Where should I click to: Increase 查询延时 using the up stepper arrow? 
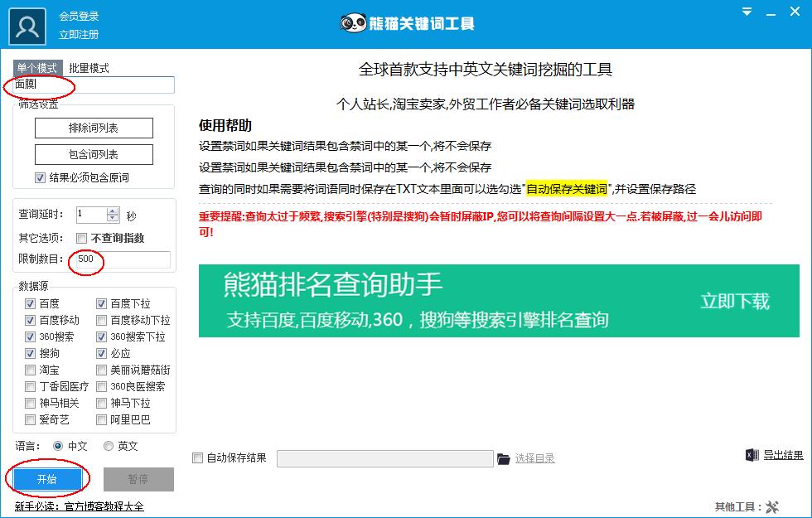pyautogui.click(x=111, y=210)
